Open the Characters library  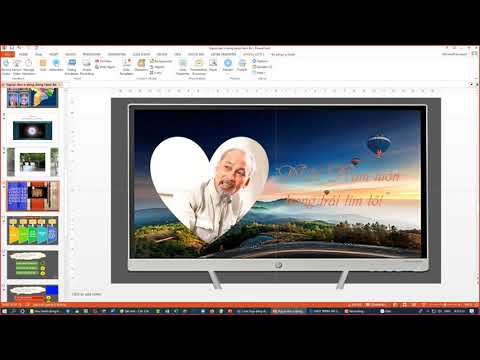pos(141,65)
